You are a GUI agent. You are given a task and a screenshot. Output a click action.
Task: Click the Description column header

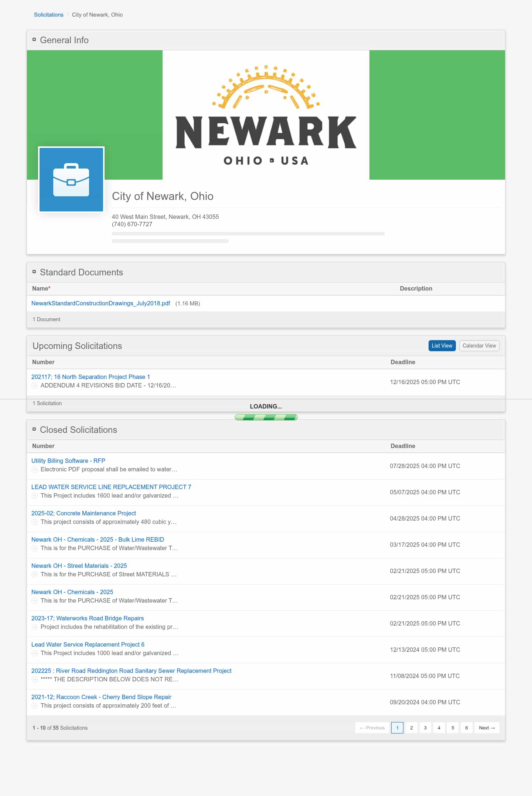pos(416,288)
